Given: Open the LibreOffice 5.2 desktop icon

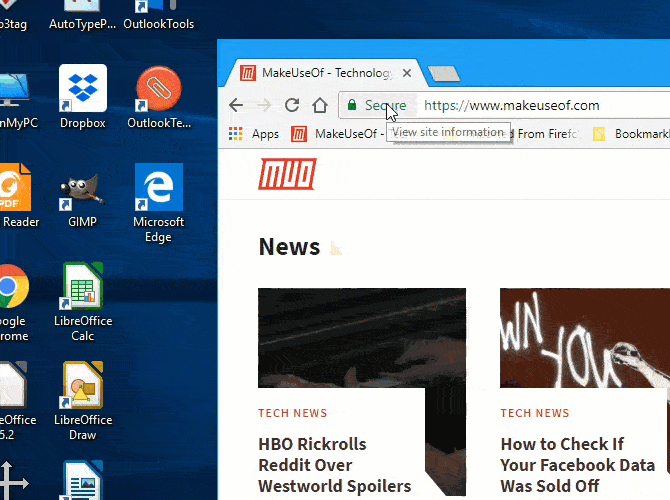Looking at the screenshot, I should pyautogui.click(x=17, y=400).
